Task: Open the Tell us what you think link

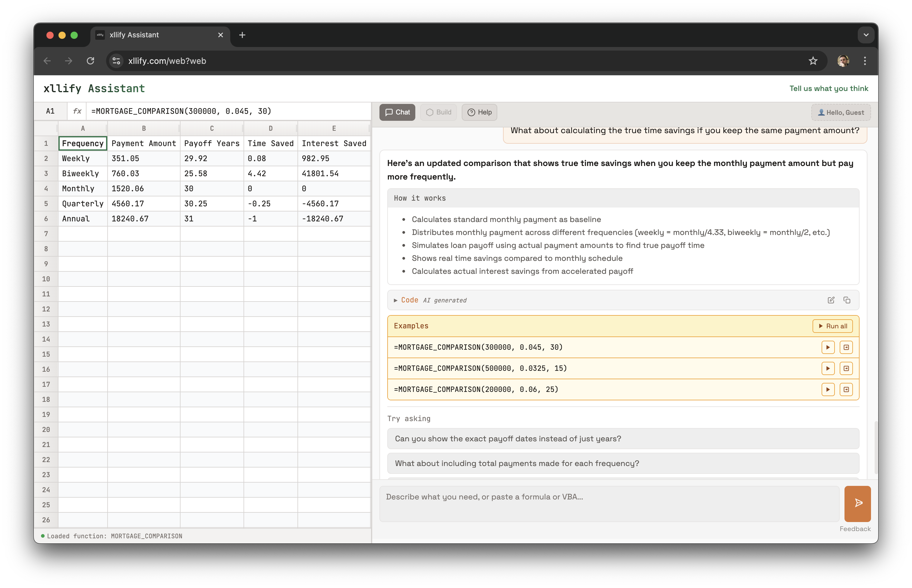Action: [829, 88]
